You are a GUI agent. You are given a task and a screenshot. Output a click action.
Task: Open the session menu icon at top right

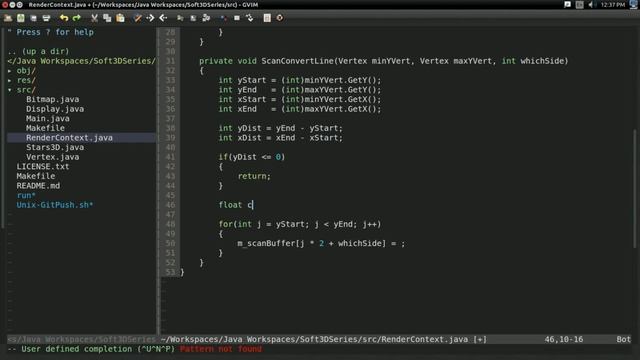tap(633, 4)
